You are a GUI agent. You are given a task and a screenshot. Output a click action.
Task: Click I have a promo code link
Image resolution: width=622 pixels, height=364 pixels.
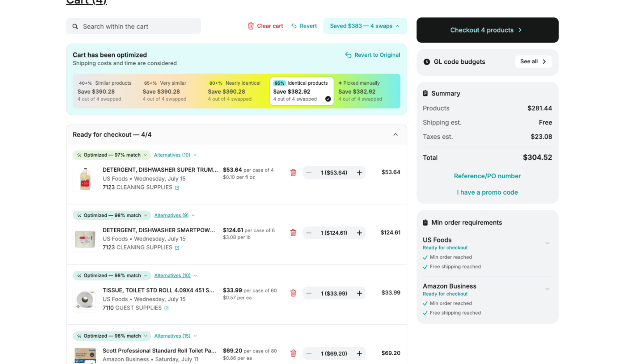(x=487, y=192)
